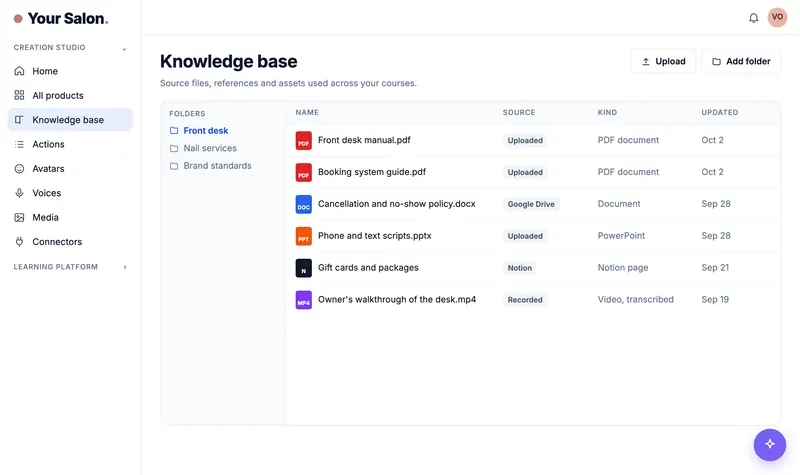Click the All products grid icon
Viewport: 800px width, 475px height.
click(19, 95)
